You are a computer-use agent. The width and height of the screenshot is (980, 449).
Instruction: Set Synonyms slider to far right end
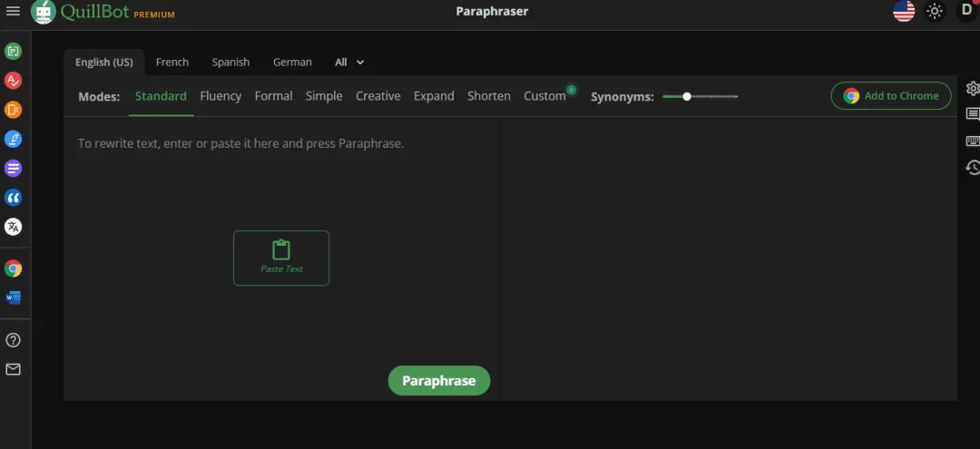pyautogui.click(x=737, y=96)
